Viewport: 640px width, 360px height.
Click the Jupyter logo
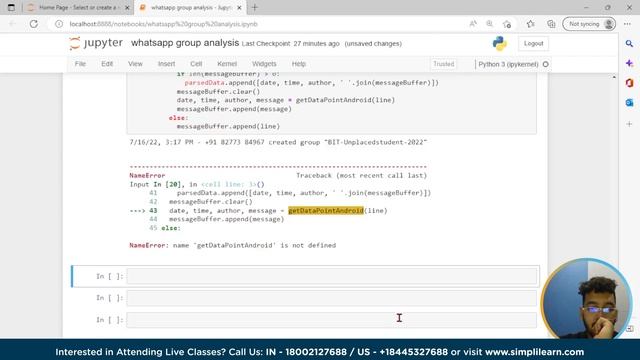coord(96,43)
